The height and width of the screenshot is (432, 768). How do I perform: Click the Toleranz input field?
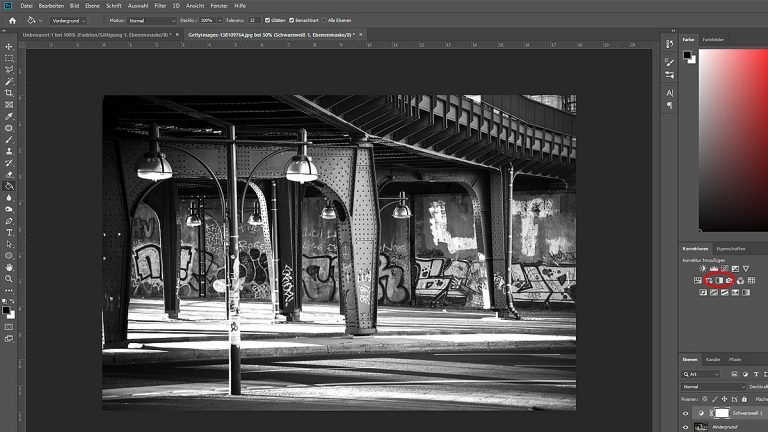pyautogui.click(x=252, y=19)
